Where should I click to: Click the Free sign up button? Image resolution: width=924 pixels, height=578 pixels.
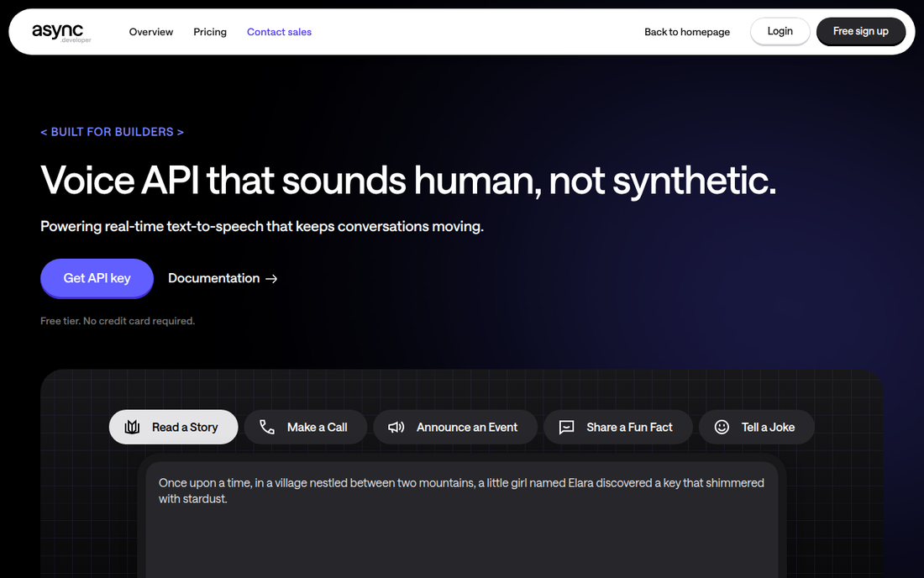click(860, 31)
